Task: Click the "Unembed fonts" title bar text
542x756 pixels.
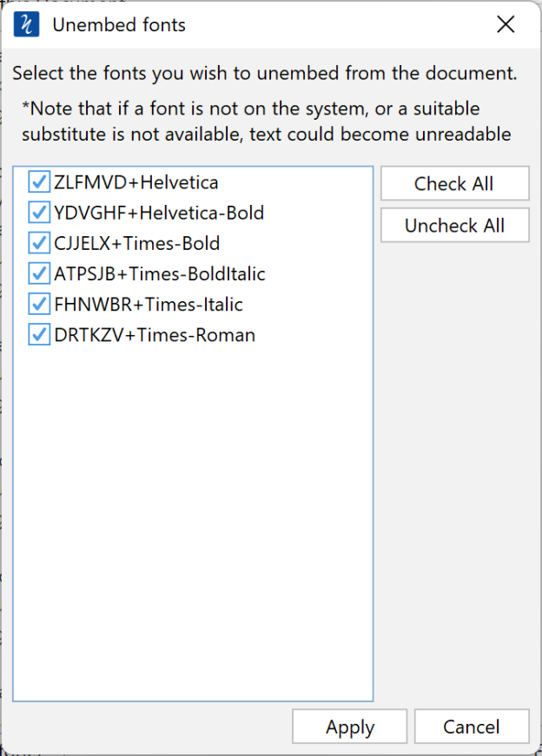Action: pos(119,24)
